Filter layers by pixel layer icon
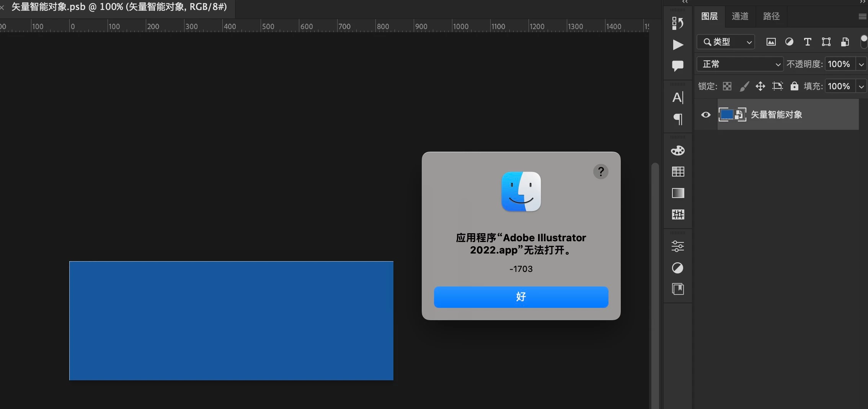Image resolution: width=868 pixels, height=409 pixels. coord(771,42)
